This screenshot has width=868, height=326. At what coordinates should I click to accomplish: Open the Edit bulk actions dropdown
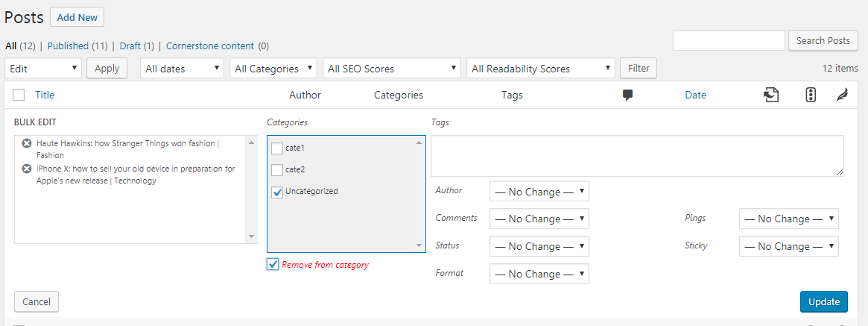(x=43, y=69)
